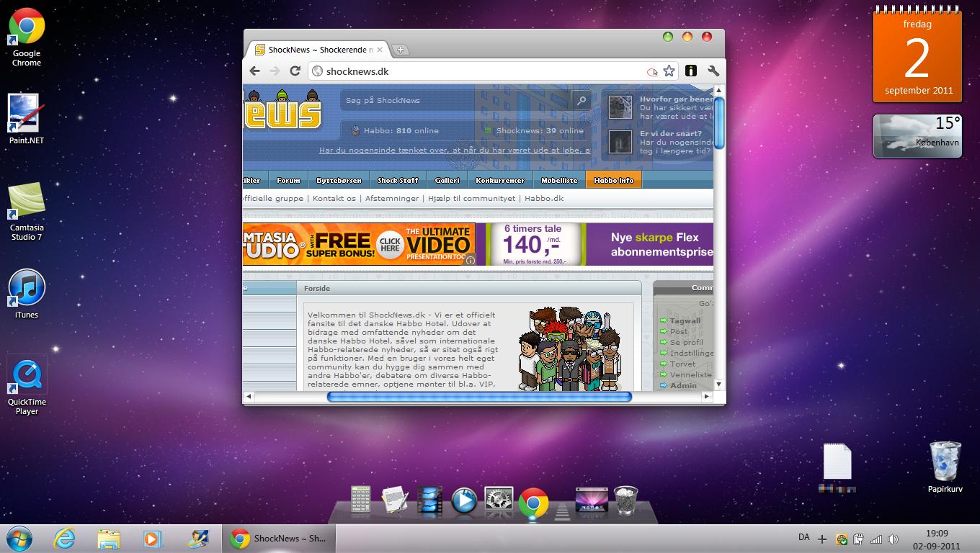Open the Chrome wrench menu
Image resolution: width=980 pixels, height=553 pixels.
pyautogui.click(x=713, y=71)
